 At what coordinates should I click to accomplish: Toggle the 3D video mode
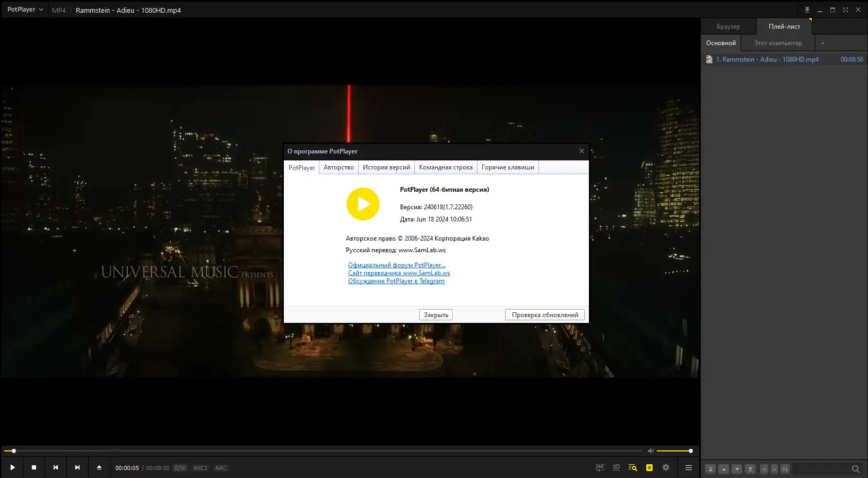[x=616, y=467]
